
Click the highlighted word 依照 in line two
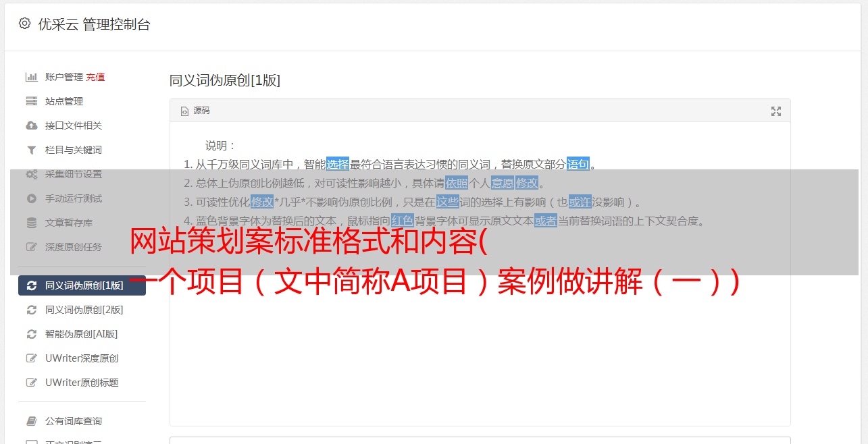coord(457,183)
